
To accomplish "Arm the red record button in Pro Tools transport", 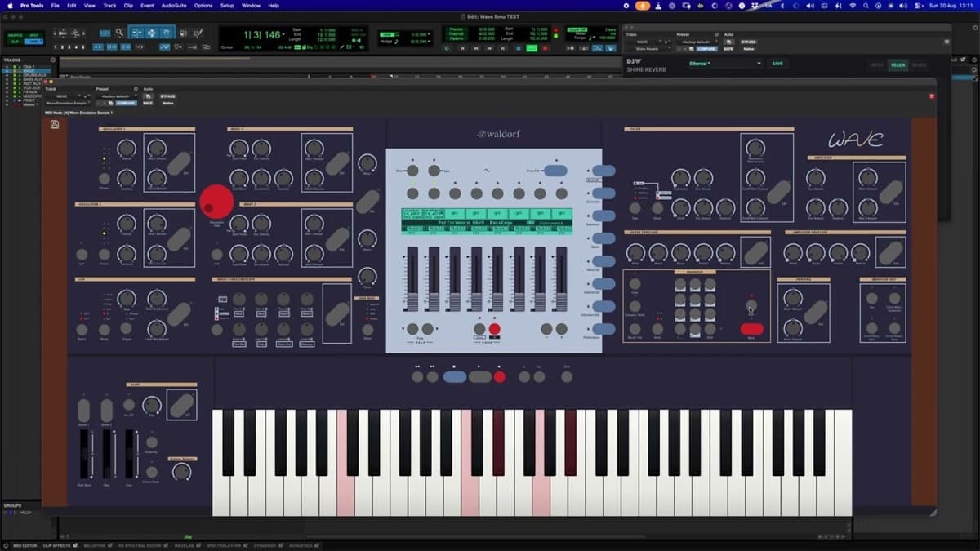I will pyautogui.click(x=546, y=48).
